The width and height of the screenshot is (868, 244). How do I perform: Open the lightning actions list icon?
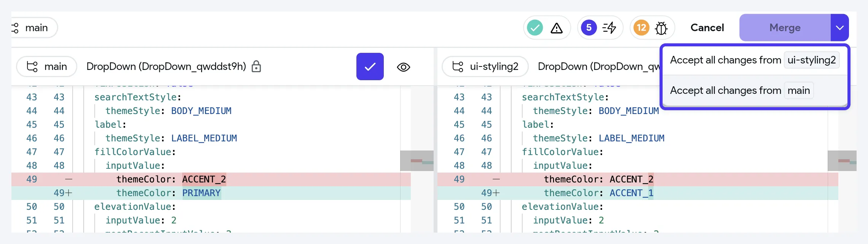click(609, 28)
